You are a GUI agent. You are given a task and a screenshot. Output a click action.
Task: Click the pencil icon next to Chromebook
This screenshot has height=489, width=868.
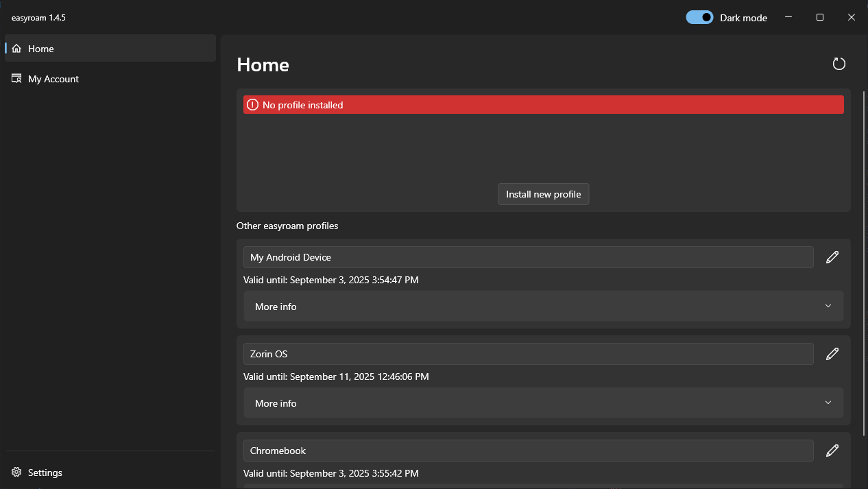point(832,450)
